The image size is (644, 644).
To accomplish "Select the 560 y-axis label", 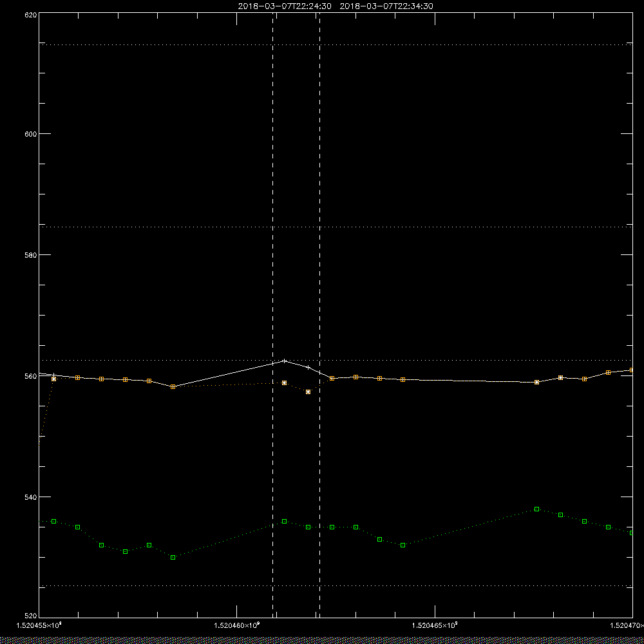I will (31, 376).
